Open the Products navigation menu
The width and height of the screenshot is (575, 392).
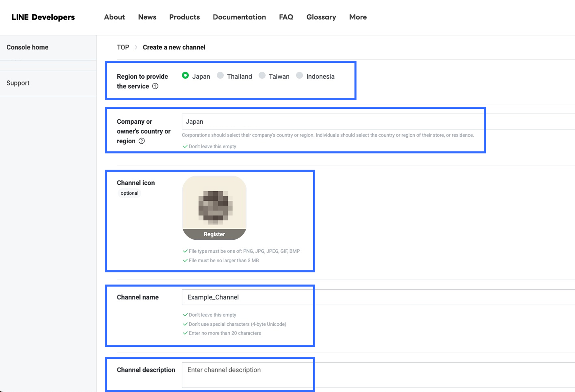(184, 17)
